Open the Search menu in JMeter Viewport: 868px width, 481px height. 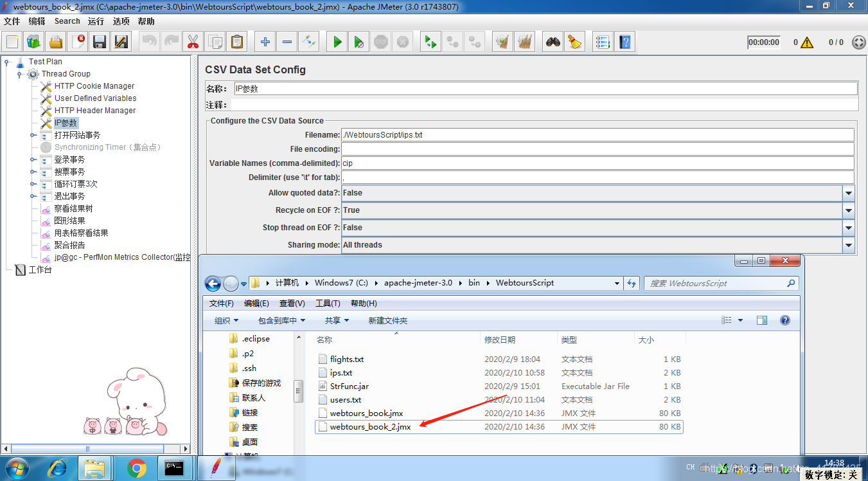click(67, 21)
